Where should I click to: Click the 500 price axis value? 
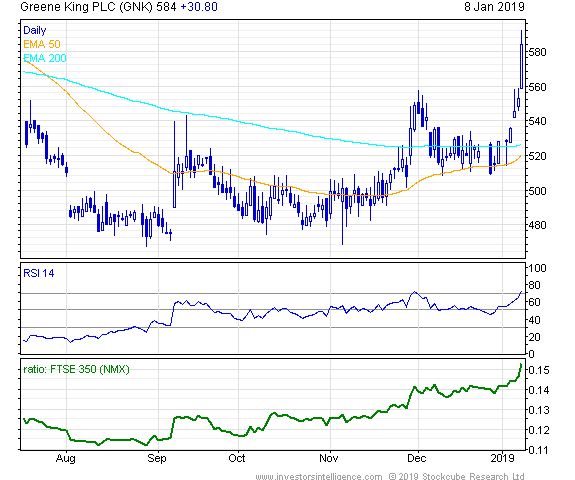(537, 191)
